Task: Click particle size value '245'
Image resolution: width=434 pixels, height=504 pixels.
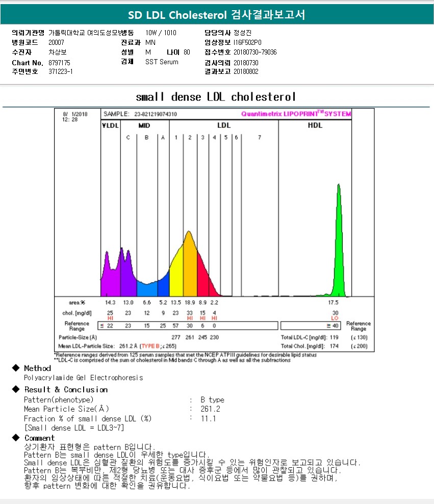Action: (202, 337)
